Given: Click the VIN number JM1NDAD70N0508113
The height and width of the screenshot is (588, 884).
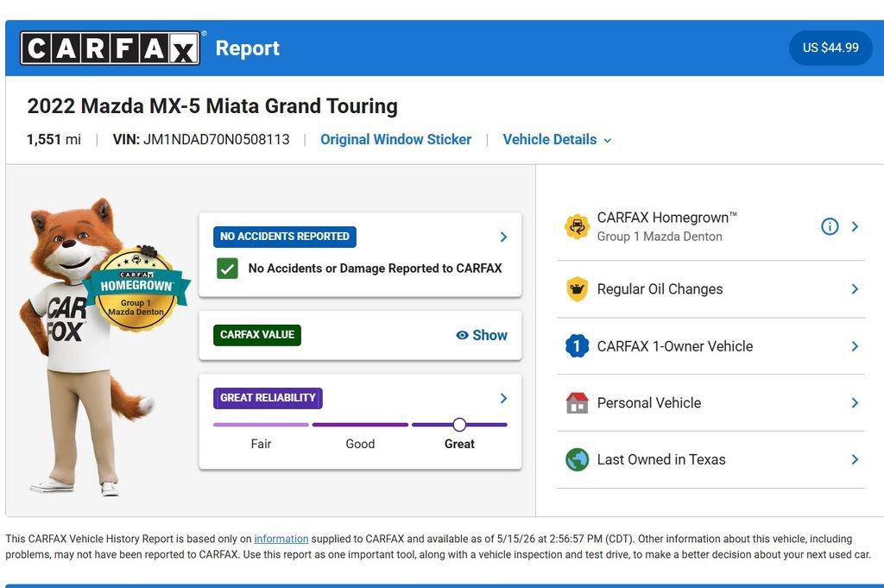Looking at the screenshot, I should 217,139.
